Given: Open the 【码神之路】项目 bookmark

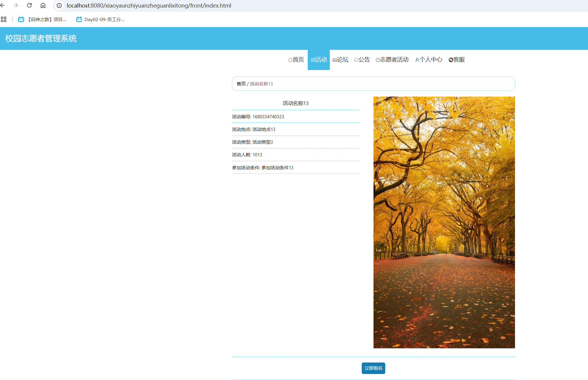Looking at the screenshot, I should [42, 19].
